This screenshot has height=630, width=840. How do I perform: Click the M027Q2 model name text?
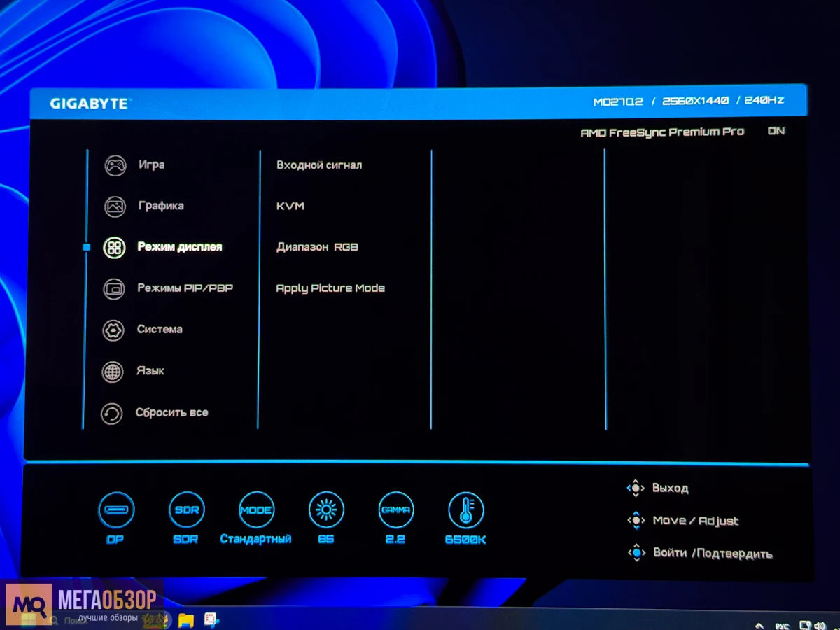point(618,101)
